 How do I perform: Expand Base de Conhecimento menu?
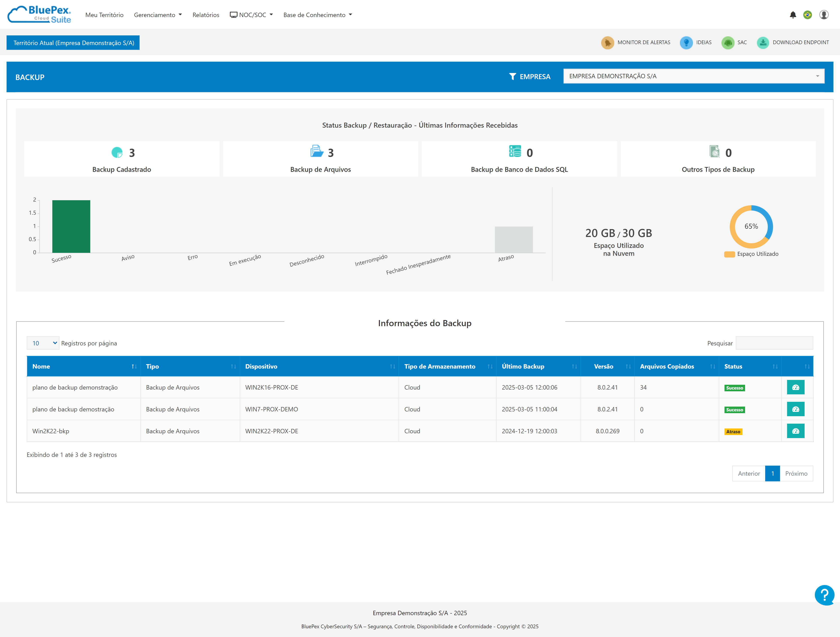click(x=317, y=15)
